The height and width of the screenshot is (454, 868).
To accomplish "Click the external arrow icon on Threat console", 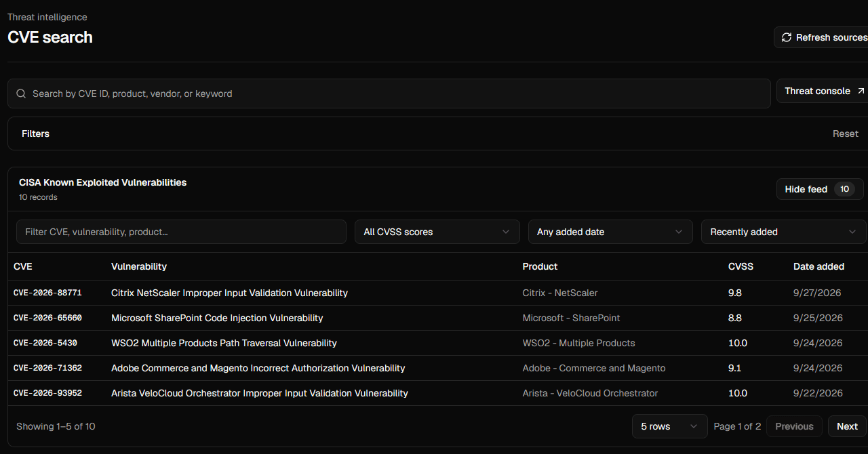I will pos(861,91).
